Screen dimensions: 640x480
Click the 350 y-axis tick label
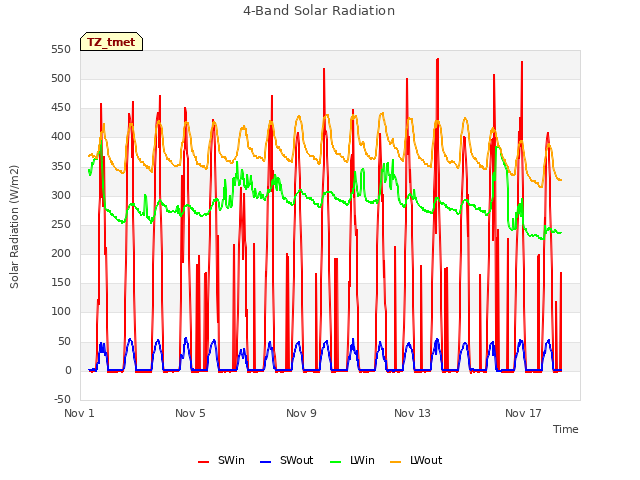61,167
